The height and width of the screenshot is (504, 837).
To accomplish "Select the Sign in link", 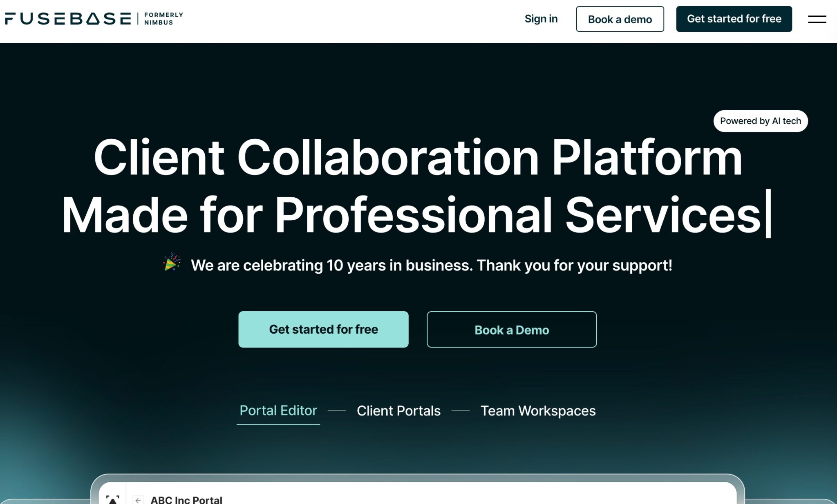I will pos(541,19).
